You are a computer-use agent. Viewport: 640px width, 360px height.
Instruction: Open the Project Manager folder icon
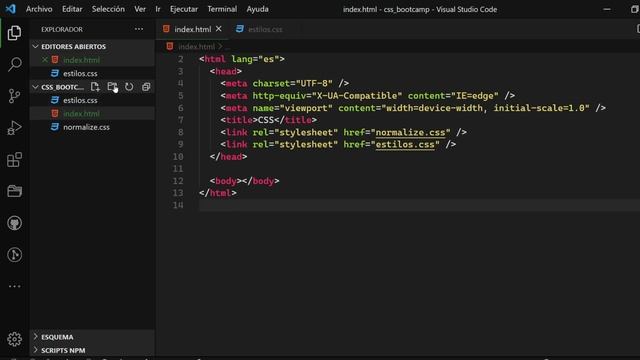point(14,191)
